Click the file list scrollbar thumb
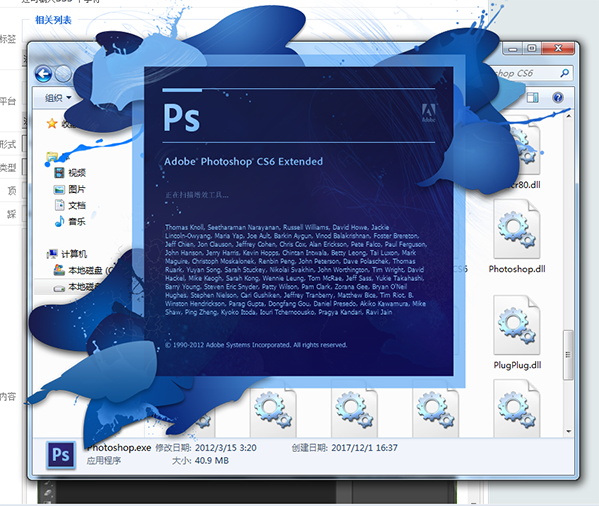The height and width of the screenshot is (506, 599). (568, 355)
